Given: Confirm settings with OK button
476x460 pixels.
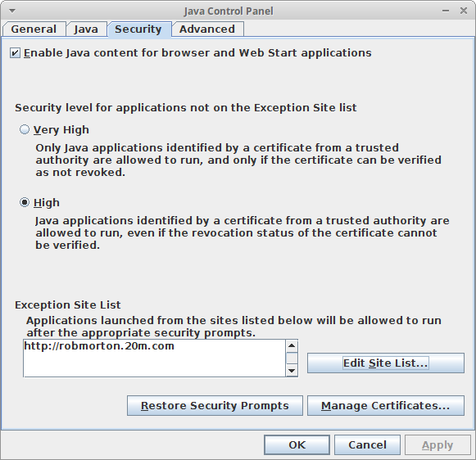Looking at the screenshot, I should pos(297,444).
